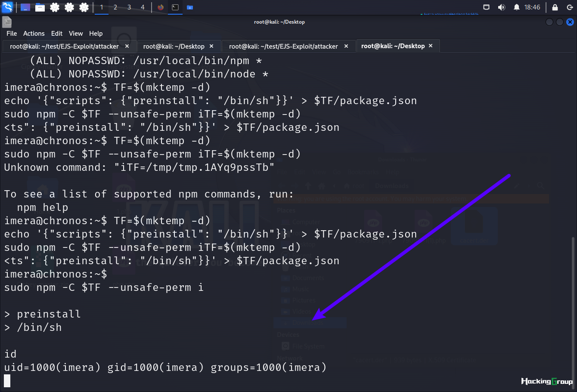Viewport: 577px width, 392px height.
Task: Close the inactive ~/Desktop tab
Action: click(211, 46)
